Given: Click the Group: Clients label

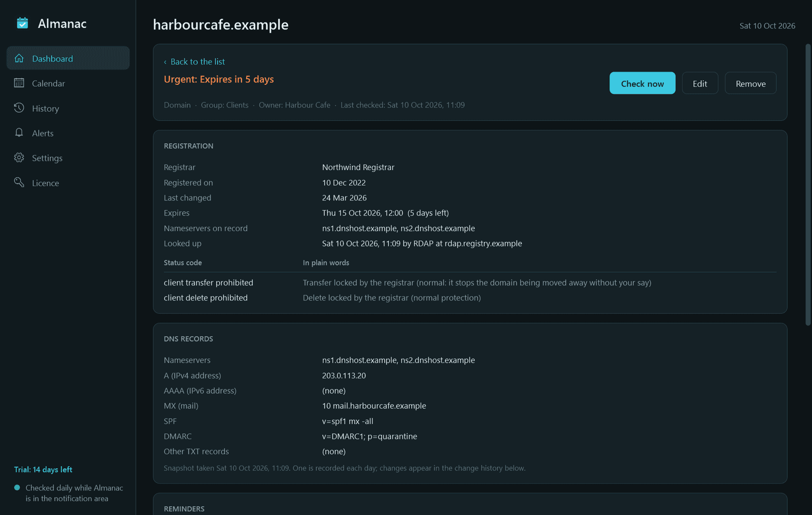Looking at the screenshot, I should [225, 105].
